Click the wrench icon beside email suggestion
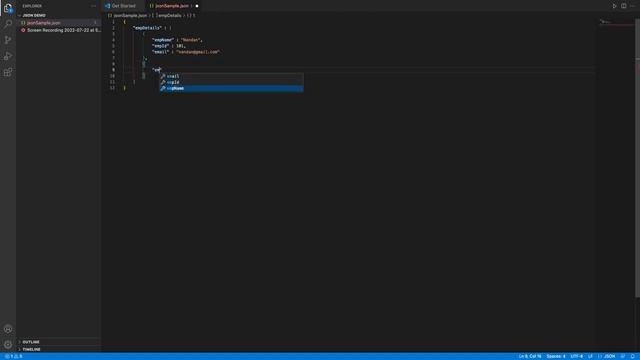This screenshot has width=640, height=360. tap(163, 76)
